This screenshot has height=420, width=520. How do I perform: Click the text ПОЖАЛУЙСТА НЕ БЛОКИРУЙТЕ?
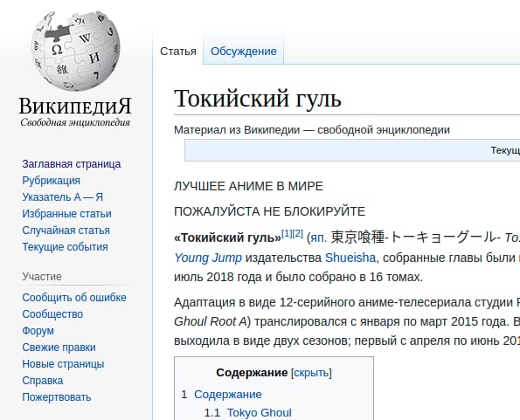(270, 211)
